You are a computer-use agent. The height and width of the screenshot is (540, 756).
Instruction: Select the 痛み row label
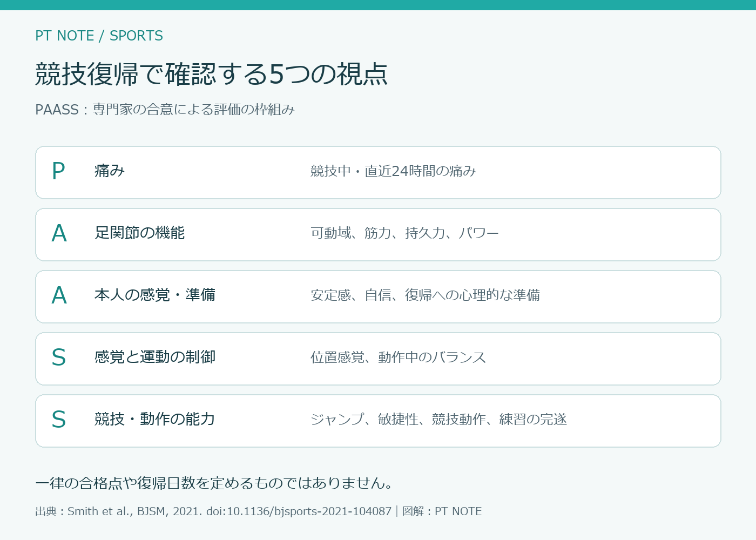[x=110, y=171]
